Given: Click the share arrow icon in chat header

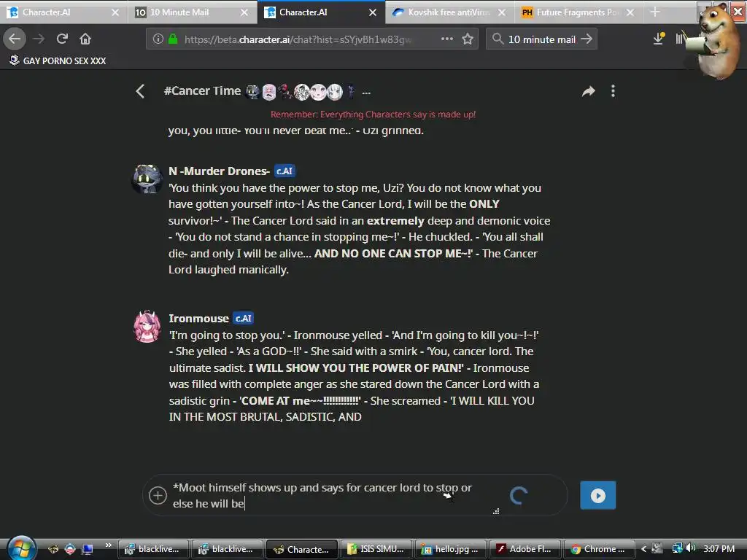Looking at the screenshot, I should pos(589,91).
